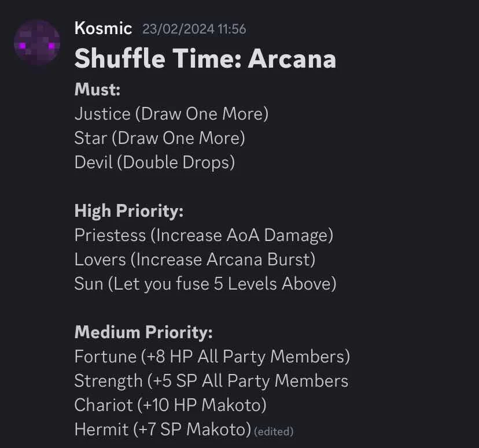Click the Devil (Double Drops) line

(154, 162)
